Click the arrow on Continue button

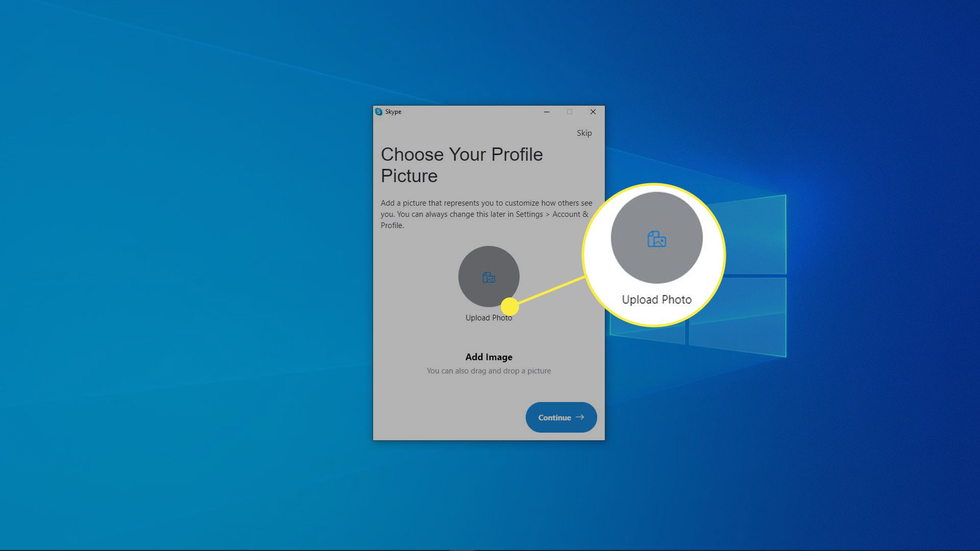pos(580,417)
